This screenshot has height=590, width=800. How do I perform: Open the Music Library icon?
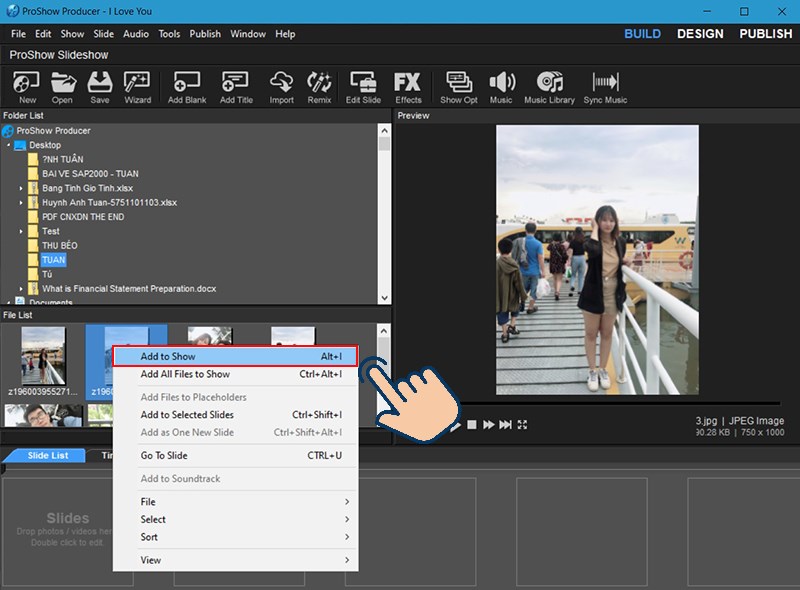click(x=549, y=87)
